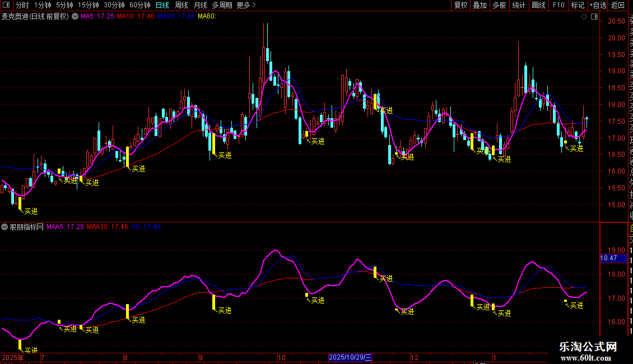Viewport: 633px width, 364px height.
Task: Select the 30分钟 period
Action: (x=114, y=5)
